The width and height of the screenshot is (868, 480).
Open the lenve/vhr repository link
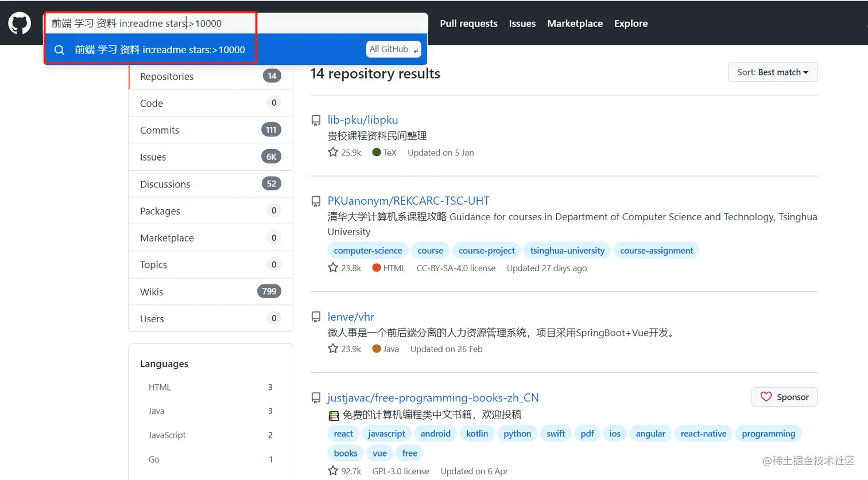351,317
